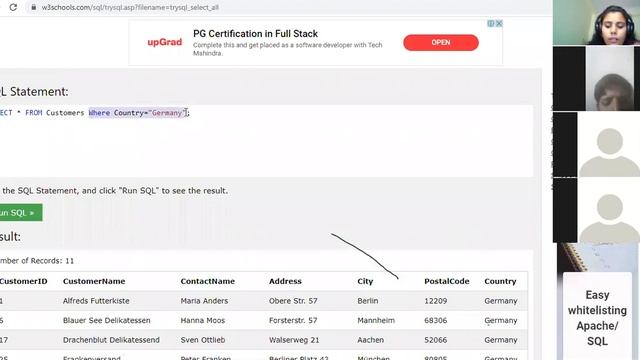
Task: Click the City column header
Action: pos(365,281)
